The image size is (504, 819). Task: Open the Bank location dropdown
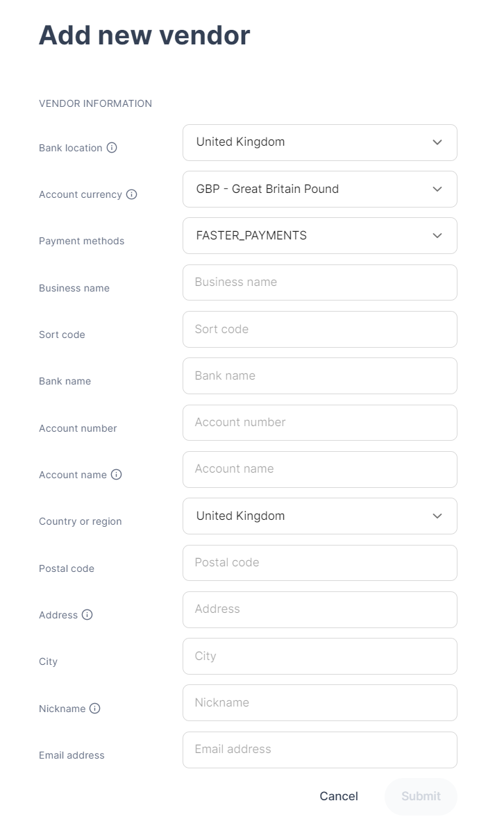pyautogui.click(x=319, y=142)
